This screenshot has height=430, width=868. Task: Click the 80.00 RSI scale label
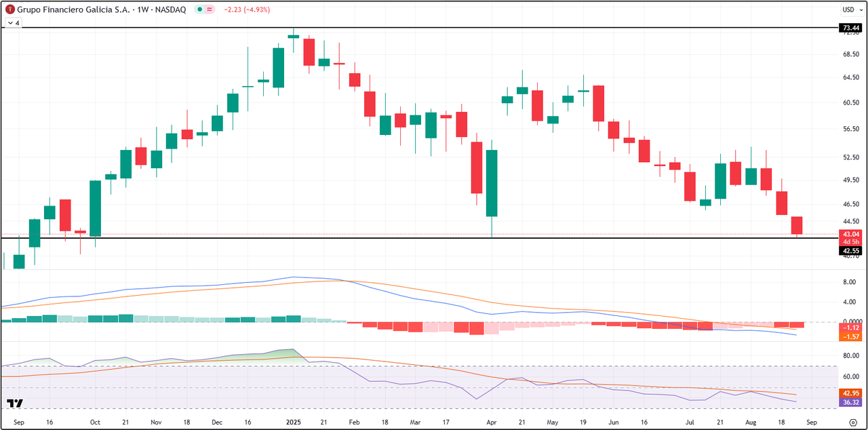(x=850, y=355)
